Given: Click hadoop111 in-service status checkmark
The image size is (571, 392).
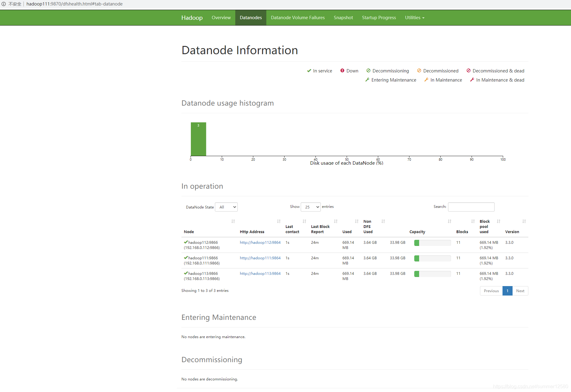Looking at the screenshot, I should point(186,257).
